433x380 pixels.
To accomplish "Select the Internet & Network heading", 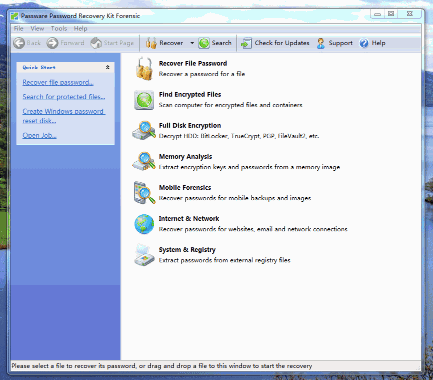I will click(x=189, y=219).
